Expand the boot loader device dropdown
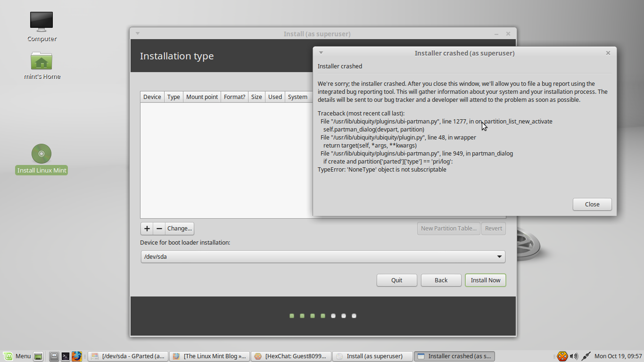Image resolution: width=644 pixels, height=362 pixels. [322, 256]
